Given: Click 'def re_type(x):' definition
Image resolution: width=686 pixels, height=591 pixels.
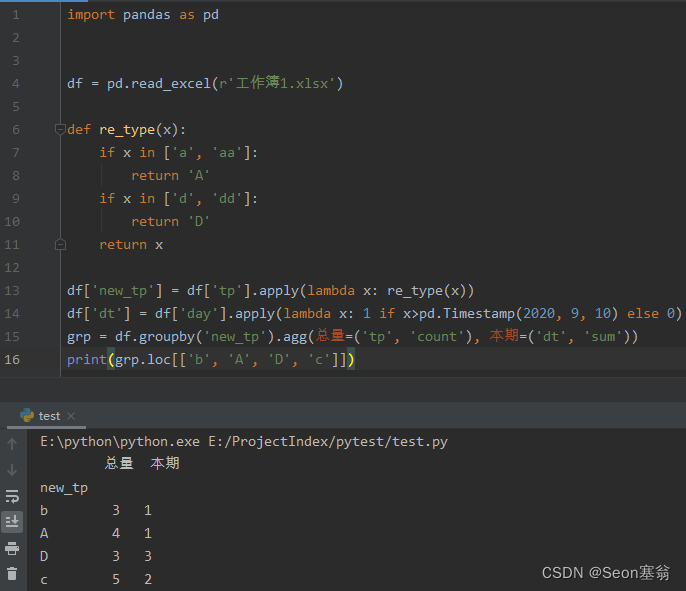Looking at the screenshot, I should point(126,130).
